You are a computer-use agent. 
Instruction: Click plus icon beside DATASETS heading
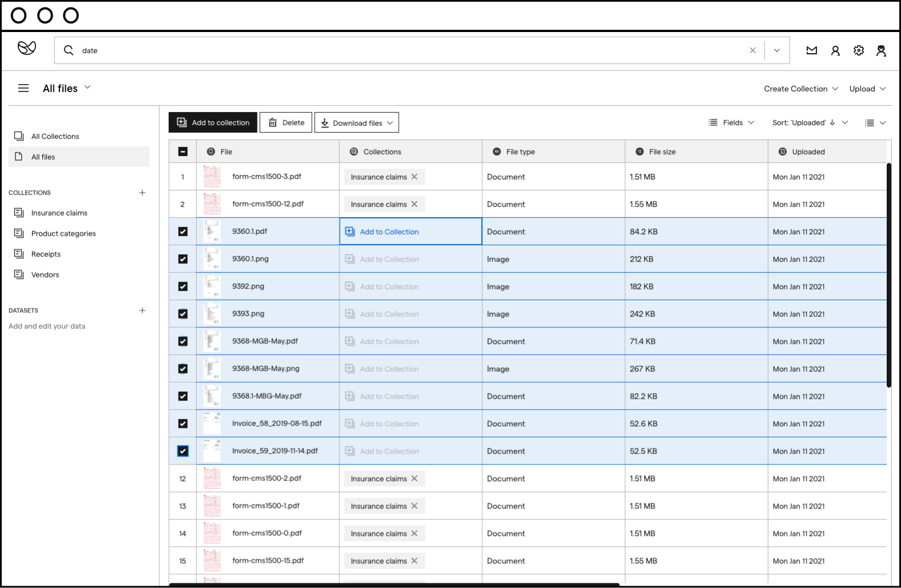(142, 311)
